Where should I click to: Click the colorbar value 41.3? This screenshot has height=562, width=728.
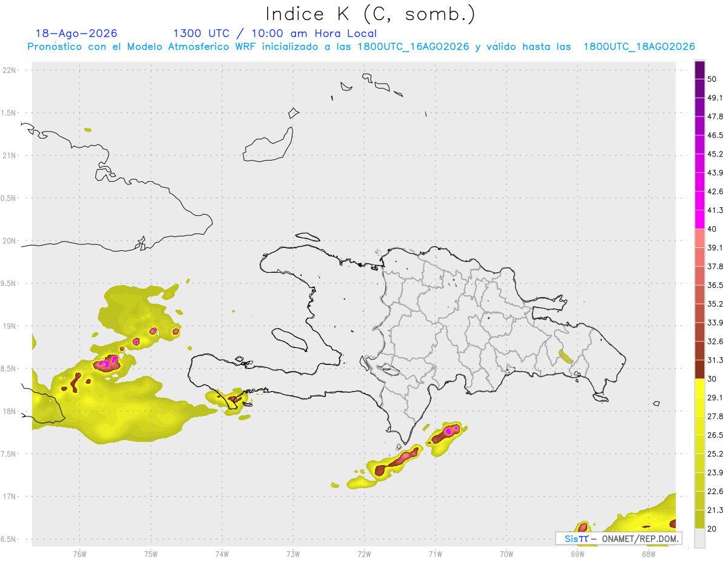pyautogui.click(x=716, y=210)
